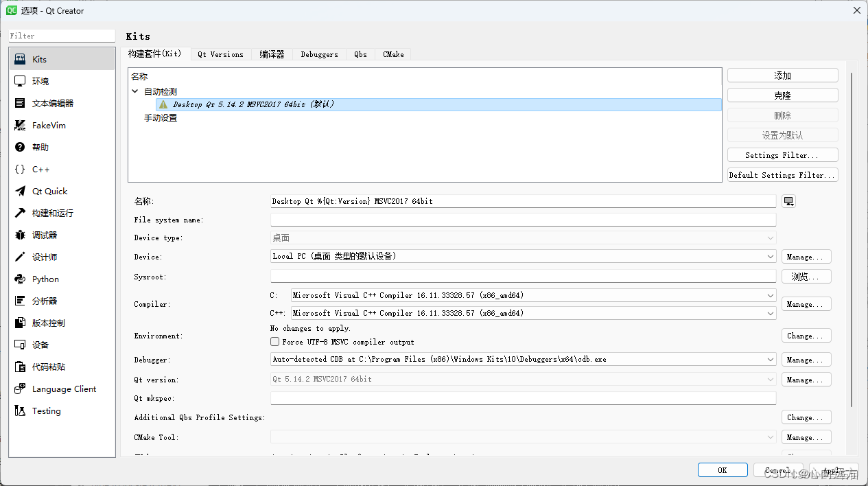Click the File system name field
868x486 pixels.
tap(524, 220)
